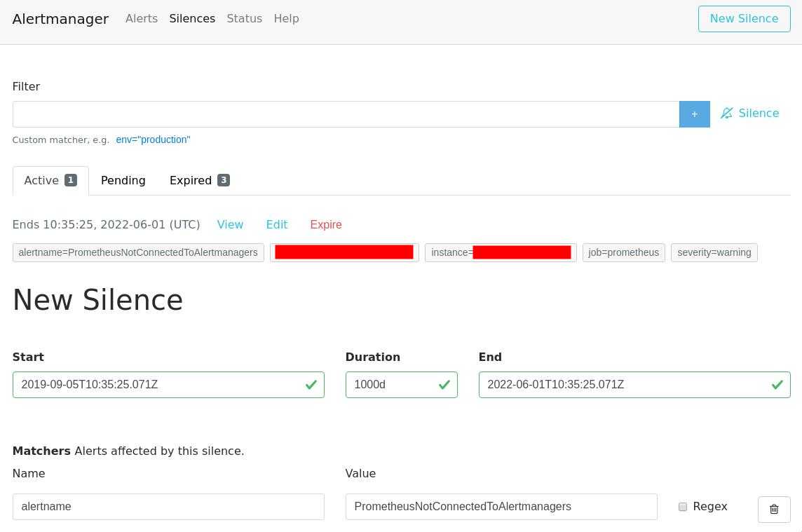Click the job=prometheus matcher chip
Image resolution: width=802 pixels, height=532 pixels.
[x=623, y=252]
